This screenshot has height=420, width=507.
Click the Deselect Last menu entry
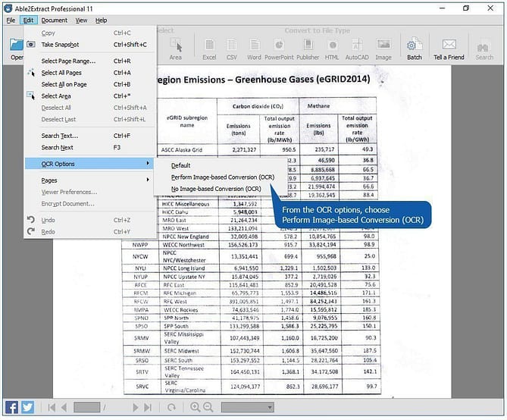[x=90, y=119]
